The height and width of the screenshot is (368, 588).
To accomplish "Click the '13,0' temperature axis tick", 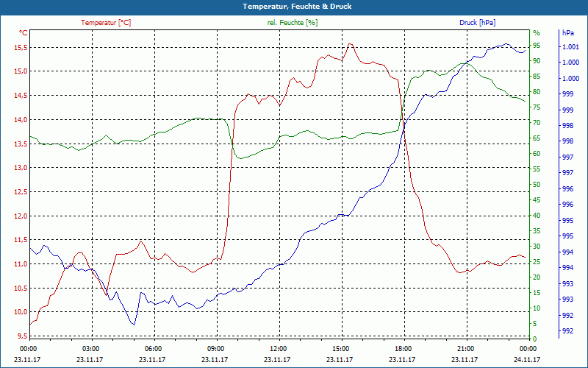I will [21, 168].
